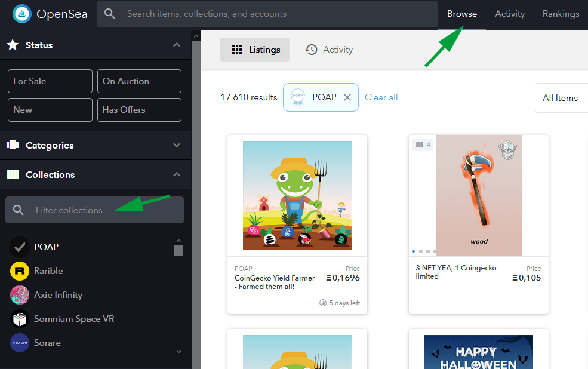The height and width of the screenshot is (369, 588).
Task: Switch to the Activity tab below the header
Action: click(329, 50)
